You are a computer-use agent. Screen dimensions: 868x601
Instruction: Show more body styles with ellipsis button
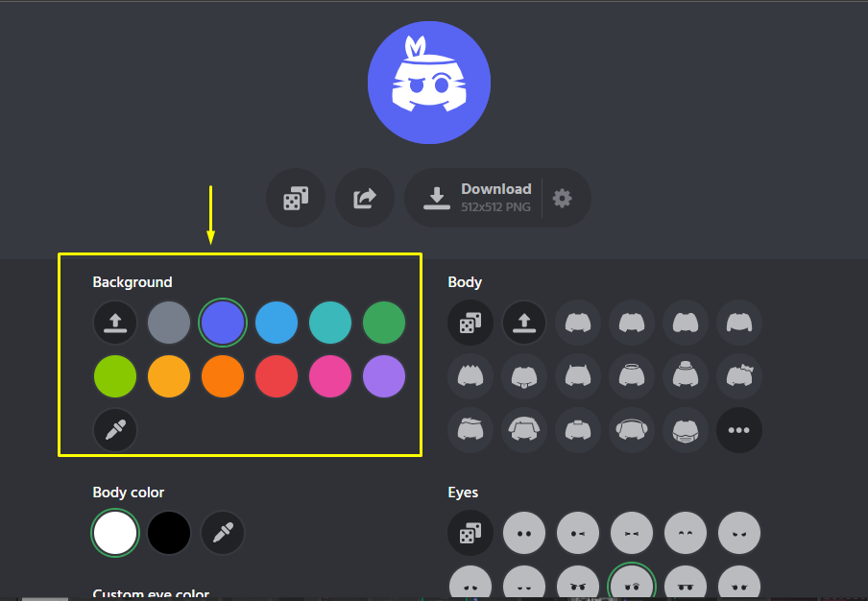[739, 430]
